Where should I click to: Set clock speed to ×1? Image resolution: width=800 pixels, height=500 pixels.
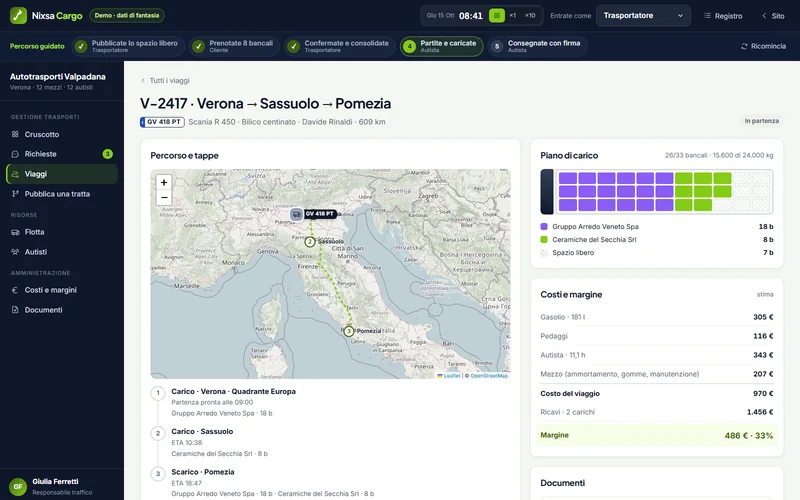click(513, 15)
